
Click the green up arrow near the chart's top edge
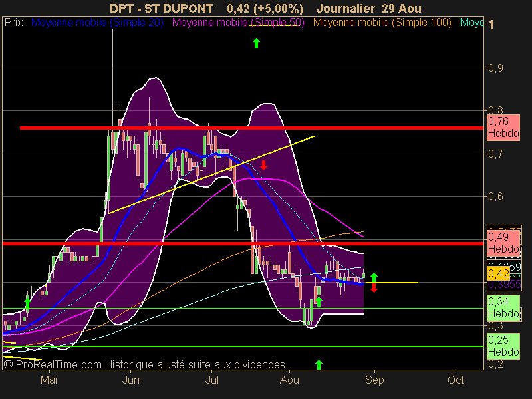(256, 43)
